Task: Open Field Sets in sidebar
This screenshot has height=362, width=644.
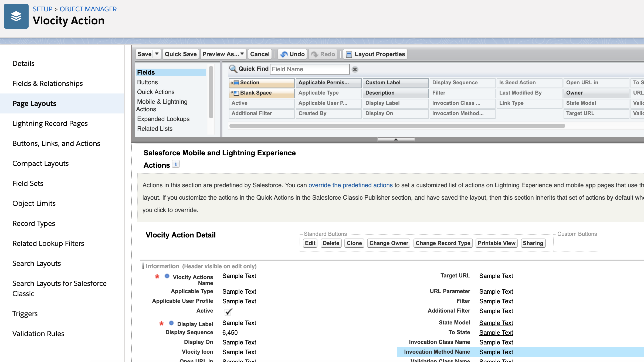Action: coord(28,183)
